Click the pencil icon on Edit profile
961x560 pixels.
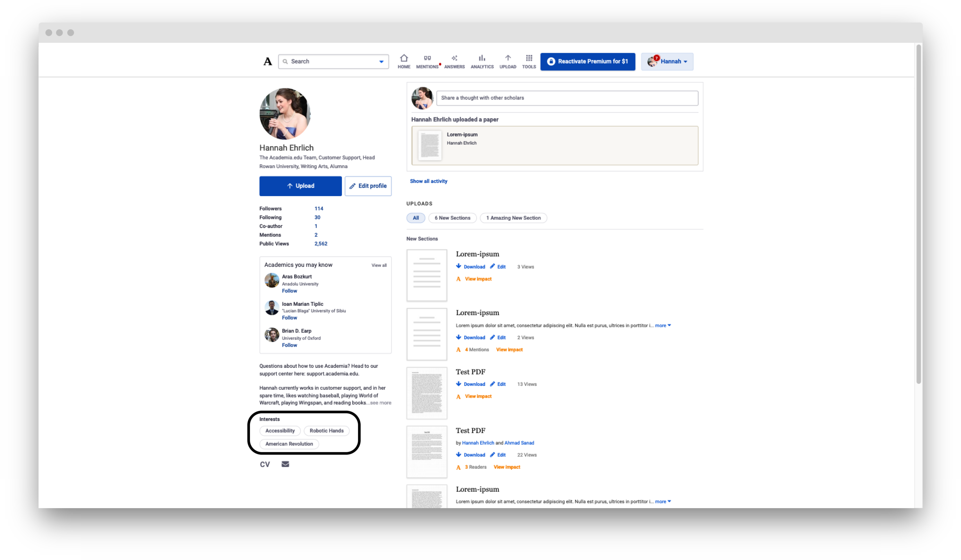click(352, 186)
